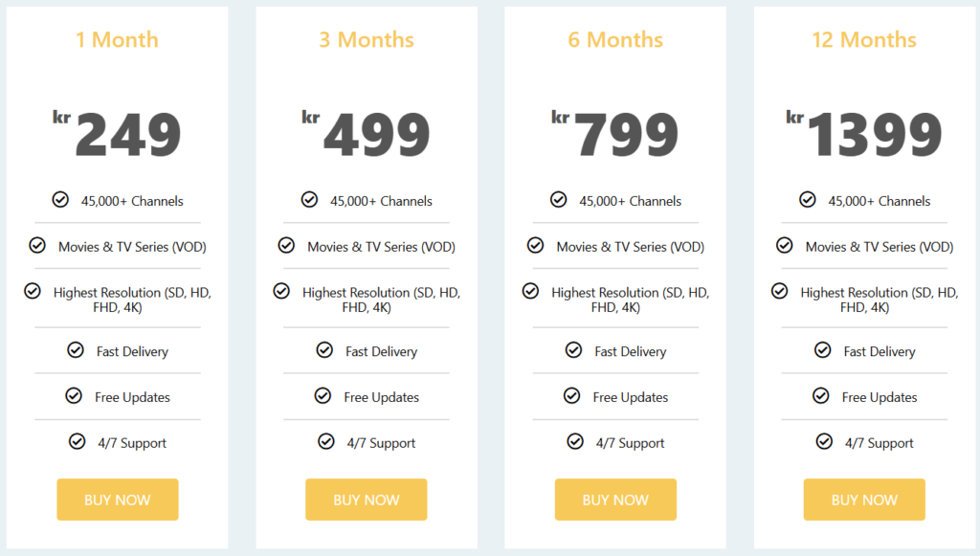Click the checkmark beside 6 Months Free Updates
Viewport: 980px width, 556px height.
click(x=571, y=396)
